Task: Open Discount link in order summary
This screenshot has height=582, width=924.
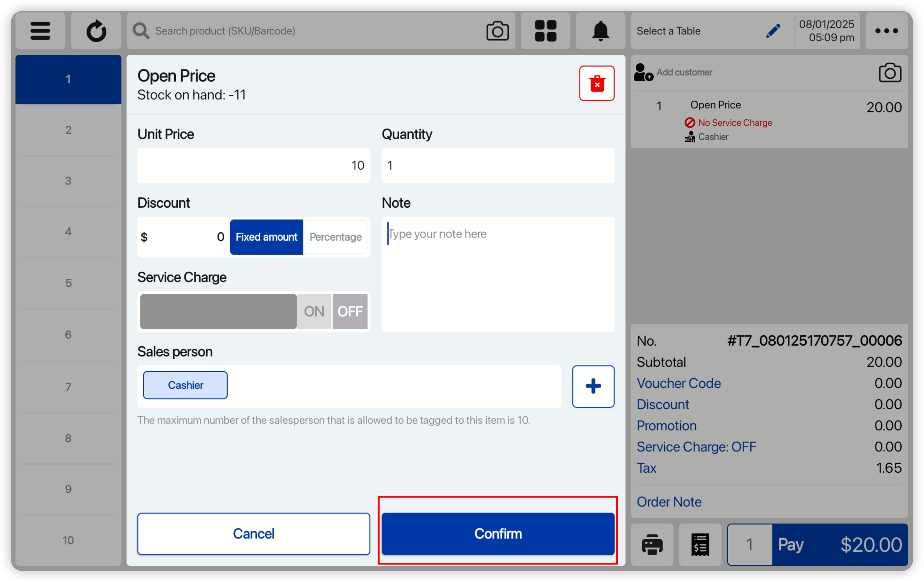Action: (663, 404)
